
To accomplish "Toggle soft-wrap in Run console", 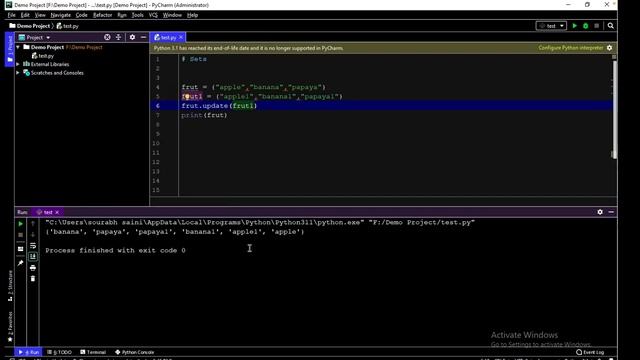I will [x=33, y=246].
